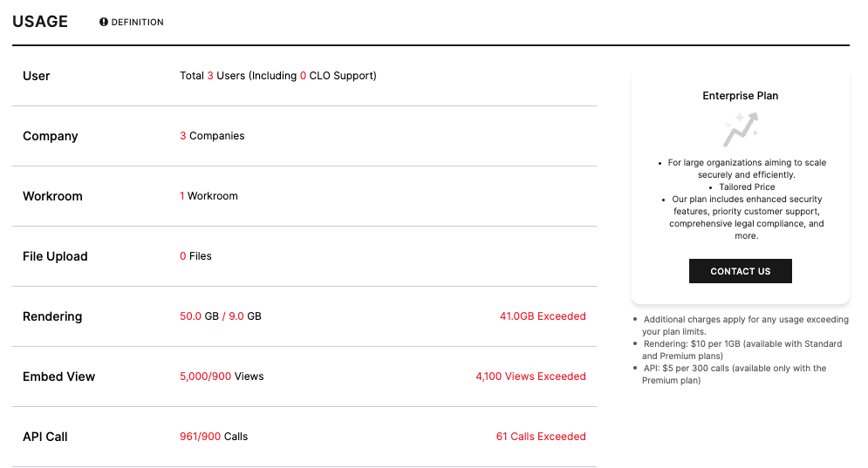The image size is (868, 468).
Task: Click the 961/900 Calls value
Action: pyautogui.click(x=214, y=437)
